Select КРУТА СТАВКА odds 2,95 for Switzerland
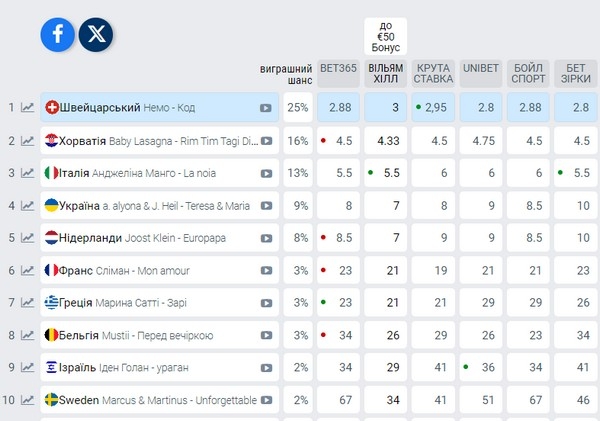The height and width of the screenshot is (421, 600). tap(433, 108)
